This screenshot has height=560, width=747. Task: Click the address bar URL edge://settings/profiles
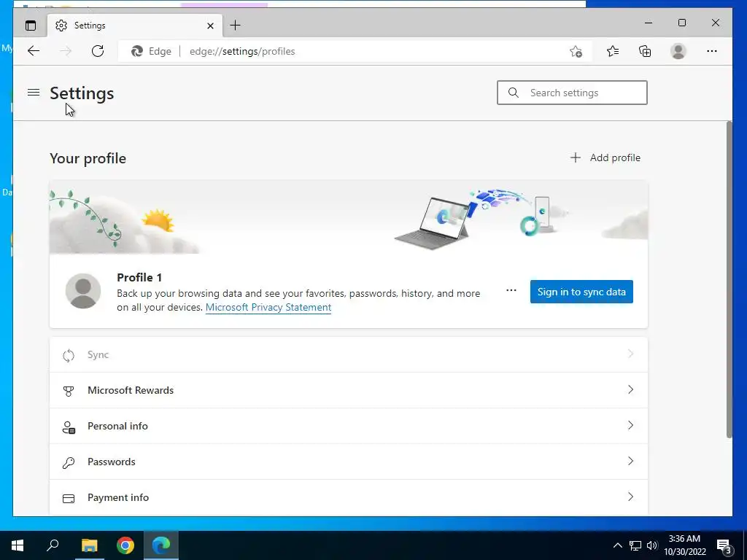click(242, 51)
